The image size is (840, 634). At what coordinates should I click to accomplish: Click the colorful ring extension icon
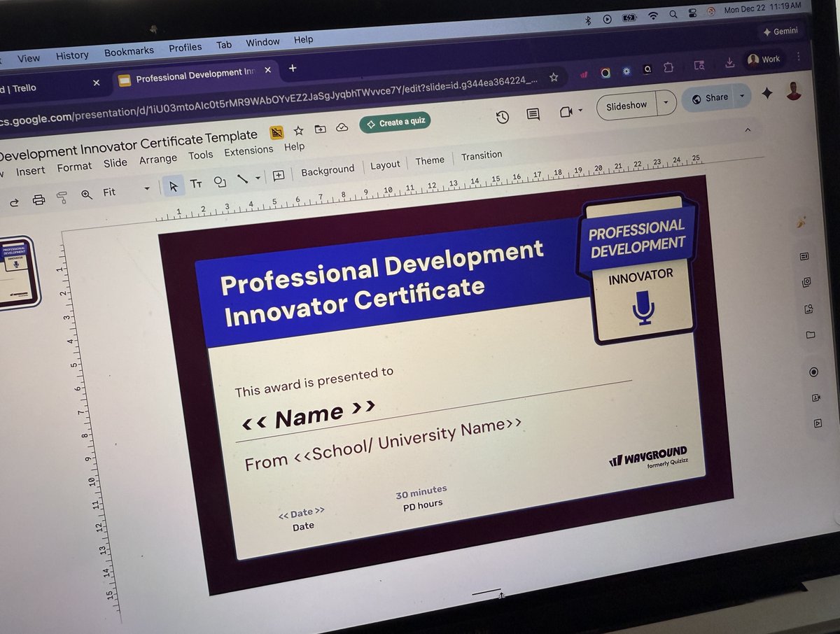pos(605,72)
